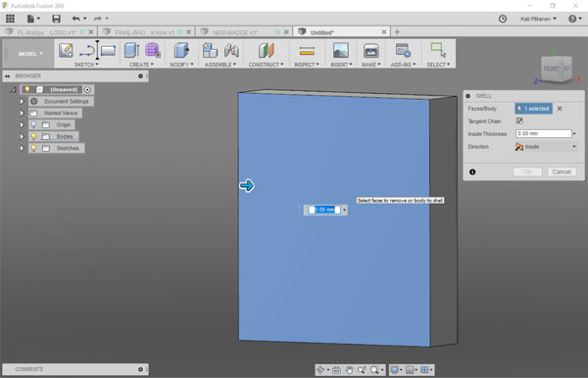Image resolution: width=588 pixels, height=378 pixels.
Task: Open the Viewports dropdown
Action: (426, 370)
